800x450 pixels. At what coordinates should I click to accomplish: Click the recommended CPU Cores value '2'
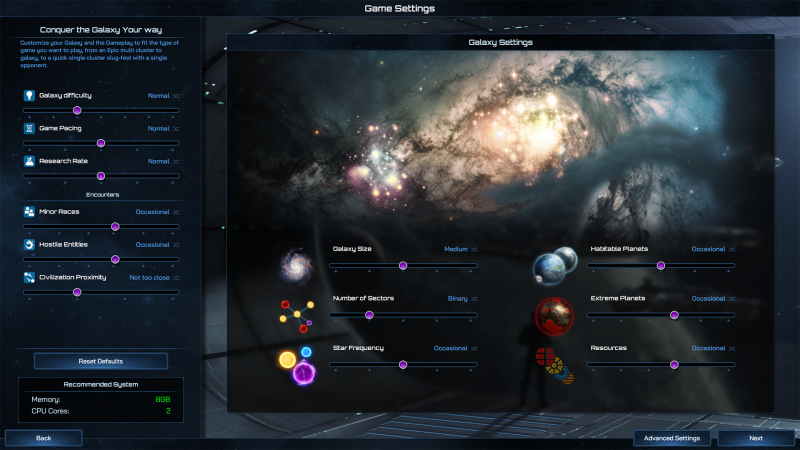click(168, 411)
